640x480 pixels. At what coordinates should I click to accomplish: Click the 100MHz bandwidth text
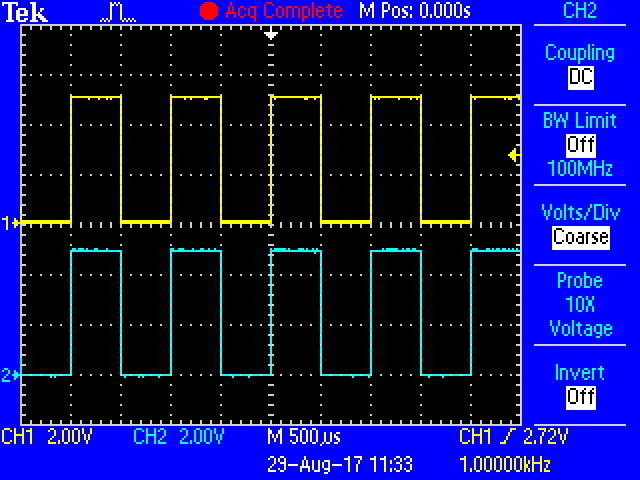click(580, 168)
